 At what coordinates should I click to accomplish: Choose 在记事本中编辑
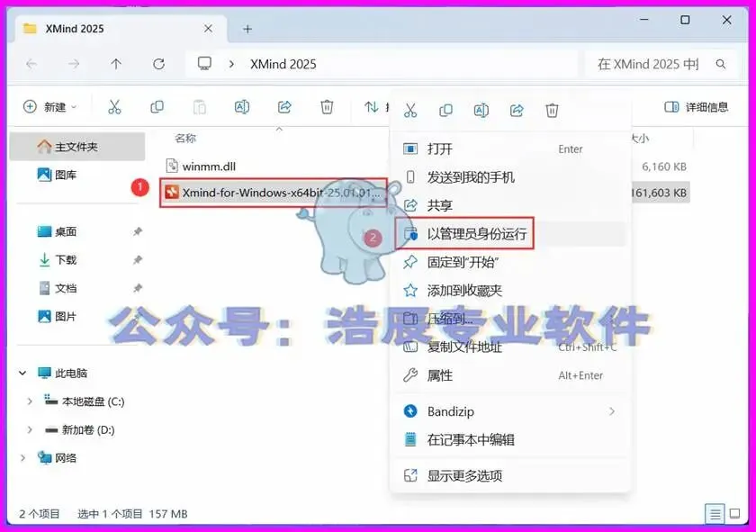(510, 439)
